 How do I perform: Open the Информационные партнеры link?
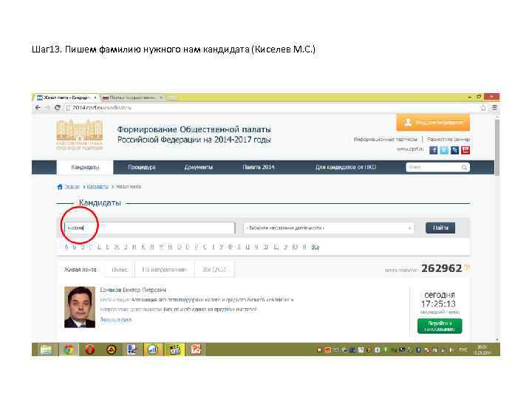pos(386,140)
